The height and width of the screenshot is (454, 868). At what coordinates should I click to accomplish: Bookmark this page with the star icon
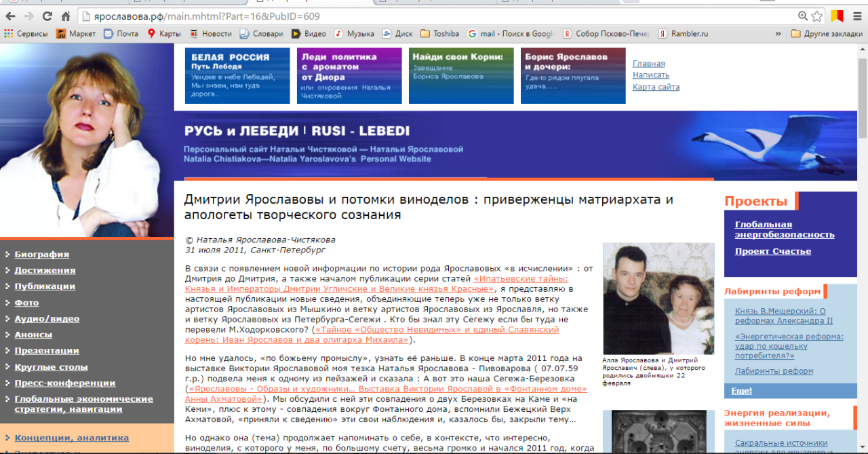(817, 16)
